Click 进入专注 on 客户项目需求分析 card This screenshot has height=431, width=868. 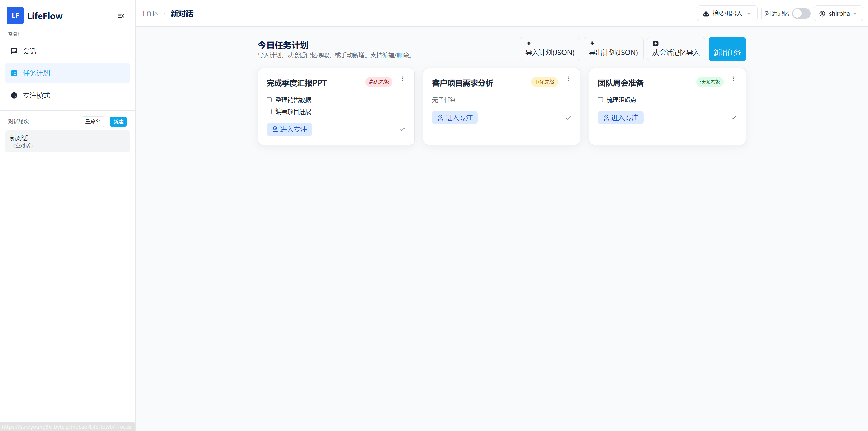point(455,118)
